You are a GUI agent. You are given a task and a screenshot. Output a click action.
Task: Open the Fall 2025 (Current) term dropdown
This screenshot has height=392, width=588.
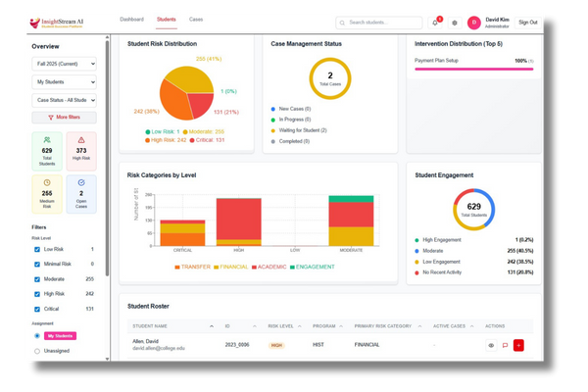click(x=65, y=63)
